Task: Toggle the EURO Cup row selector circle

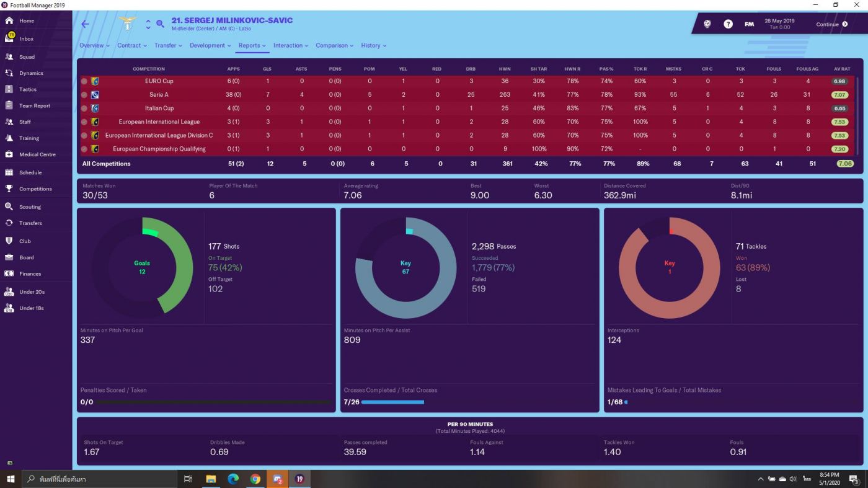Action: [84, 81]
